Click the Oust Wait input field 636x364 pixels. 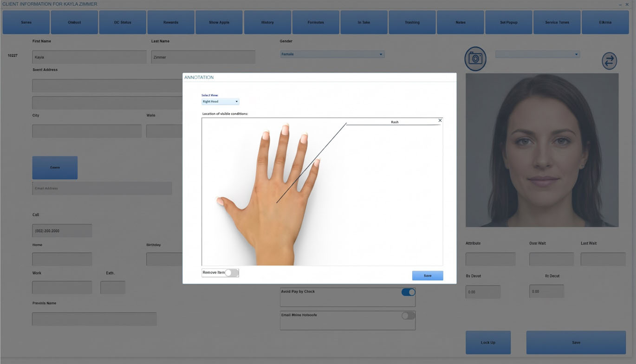(x=552, y=259)
